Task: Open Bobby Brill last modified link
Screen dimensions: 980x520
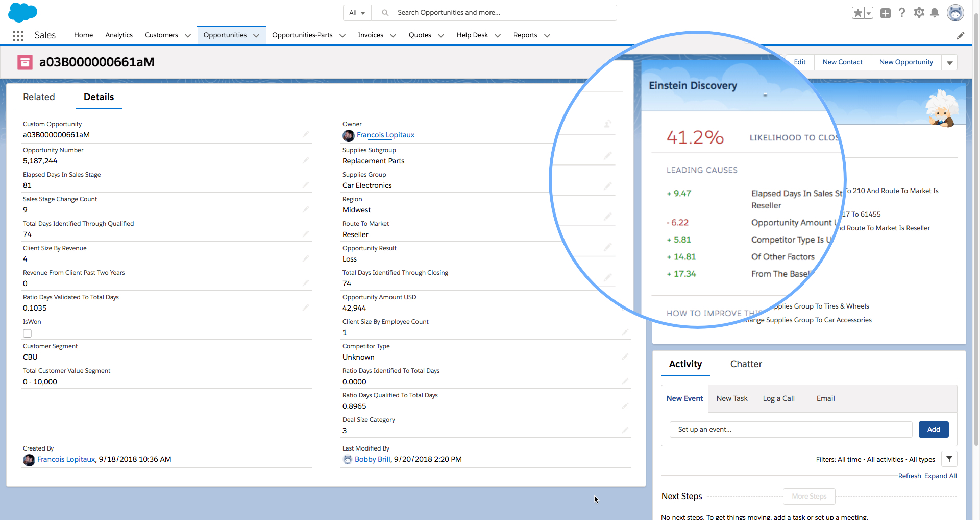Action: [x=372, y=459]
